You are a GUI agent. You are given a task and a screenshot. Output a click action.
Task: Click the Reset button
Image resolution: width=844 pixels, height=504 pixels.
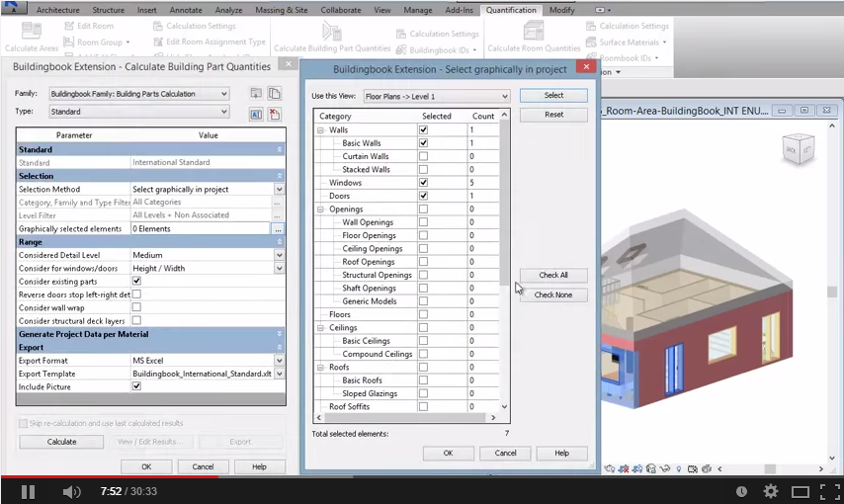pyautogui.click(x=553, y=115)
